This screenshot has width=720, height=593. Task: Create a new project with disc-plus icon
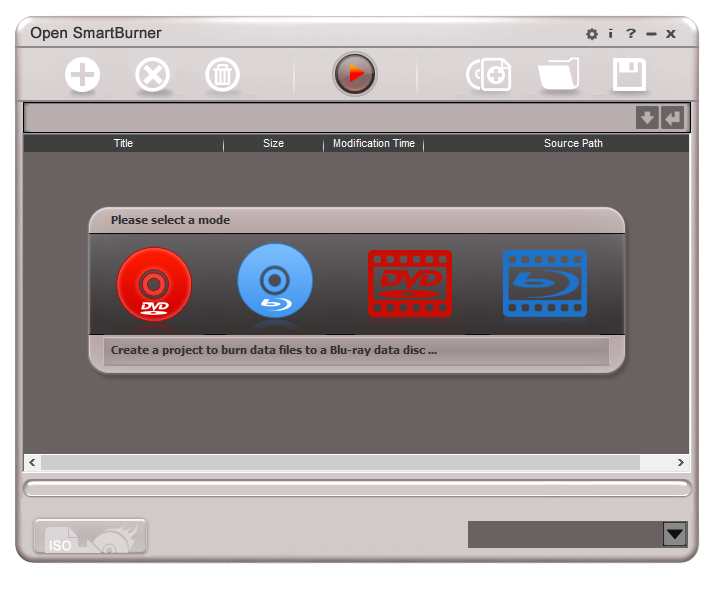pyautogui.click(x=489, y=74)
